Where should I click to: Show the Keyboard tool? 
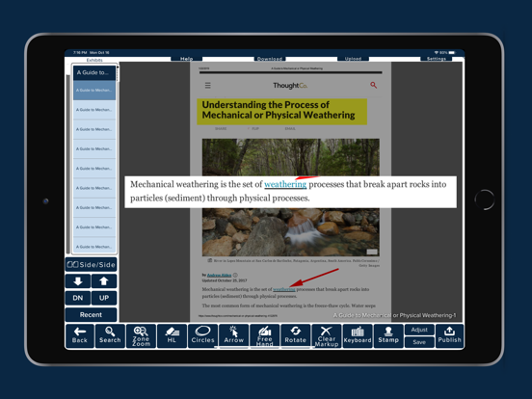(x=358, y=335)
